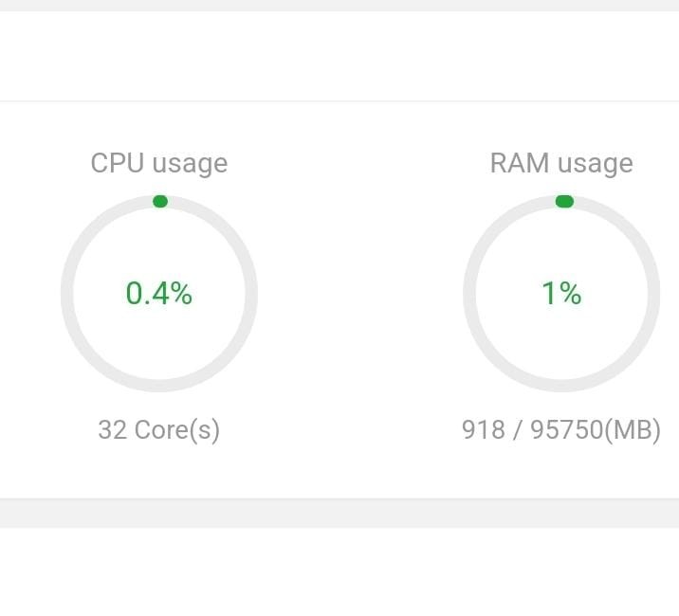Click the green indicator on CPU gauge
The height and width of the screenshot is (616, 679).
coord(160,201)
